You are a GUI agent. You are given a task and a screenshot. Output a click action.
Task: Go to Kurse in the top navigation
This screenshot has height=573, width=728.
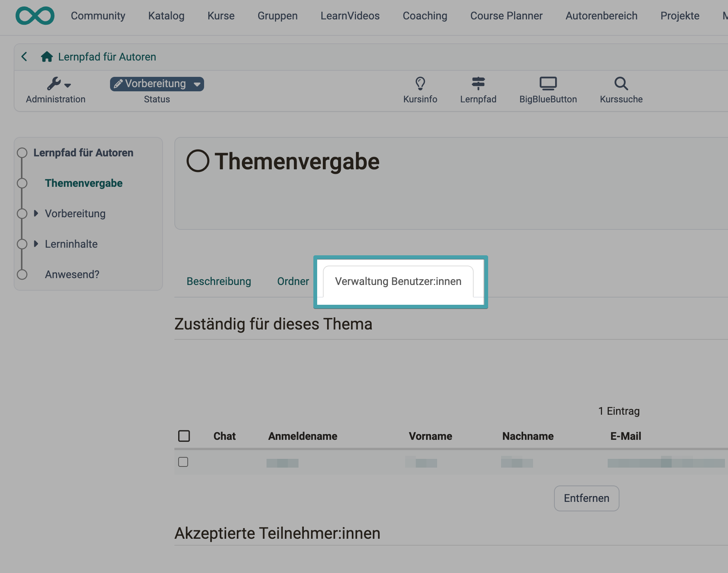coord(221,16)
